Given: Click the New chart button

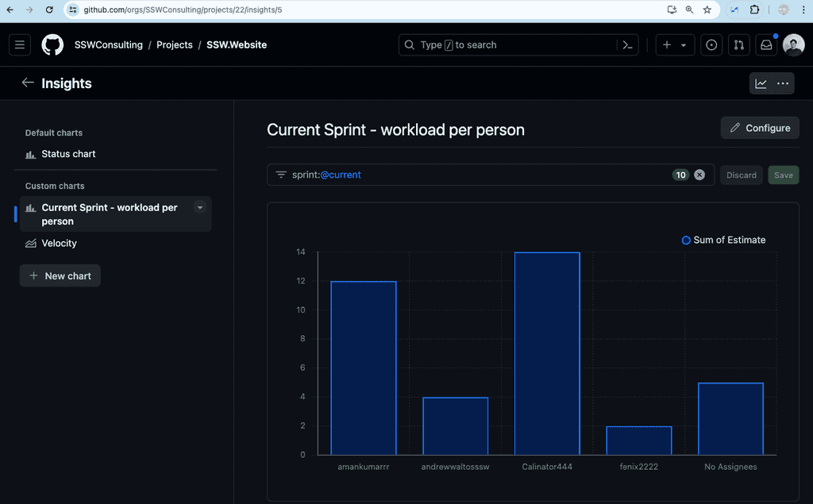Looking at the screenshot, I should 60,275.
